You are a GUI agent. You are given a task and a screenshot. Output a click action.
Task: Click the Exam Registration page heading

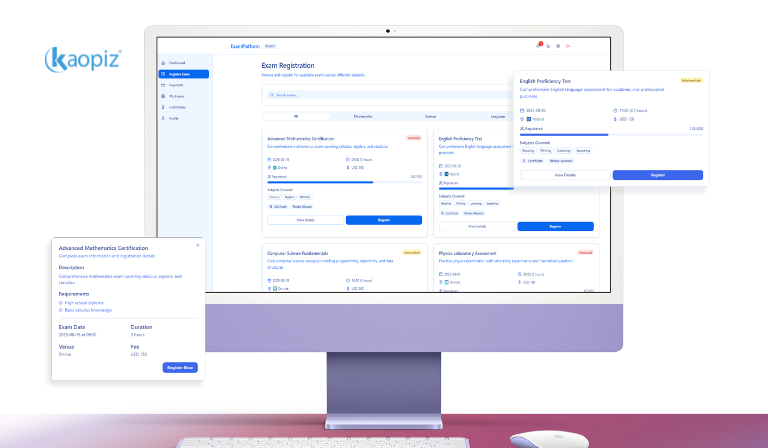tap(288, 65)
